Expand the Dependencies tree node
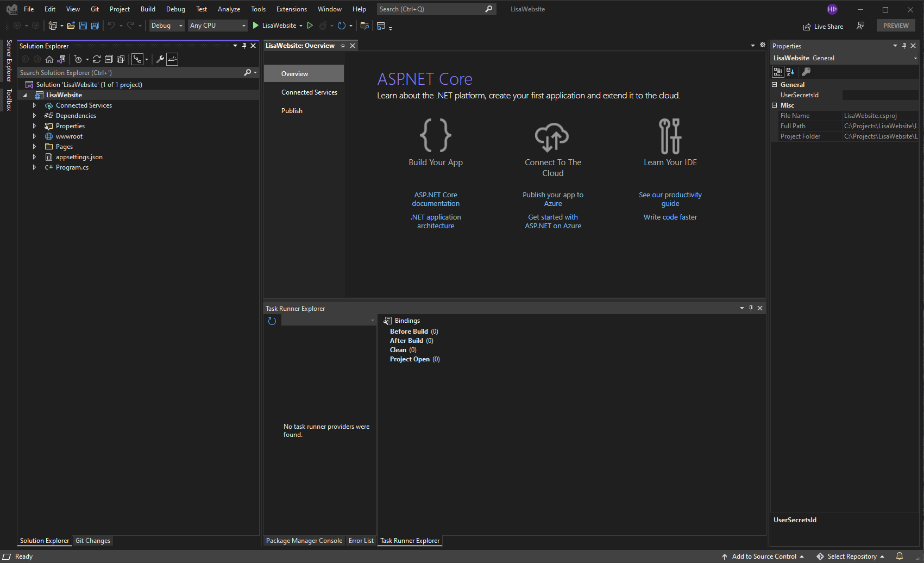This screenshot has width=924, height=563. pos(34,116)
